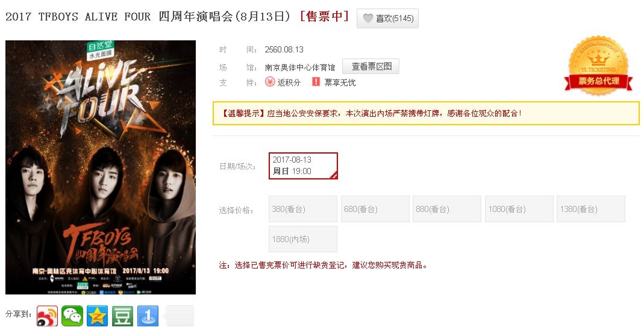Choose the 1080(看台) ticket price
This screenshot has height=333, width=644.
point(519,209)
